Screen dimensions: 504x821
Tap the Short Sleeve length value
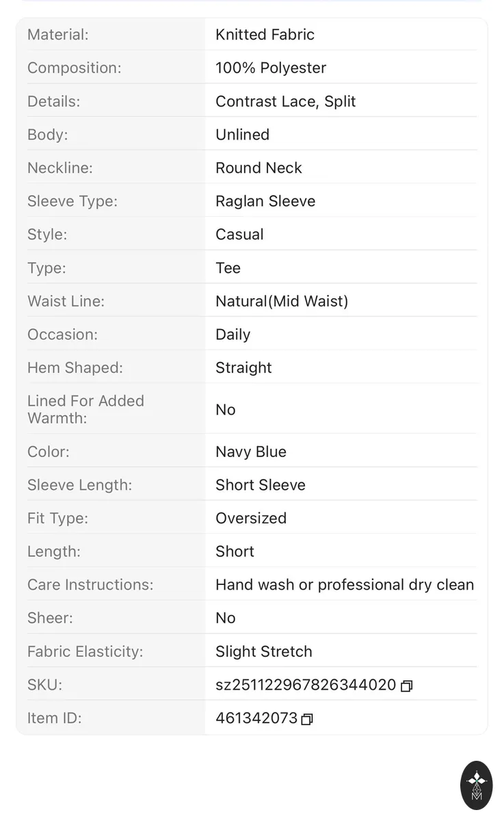click(261, 485)
